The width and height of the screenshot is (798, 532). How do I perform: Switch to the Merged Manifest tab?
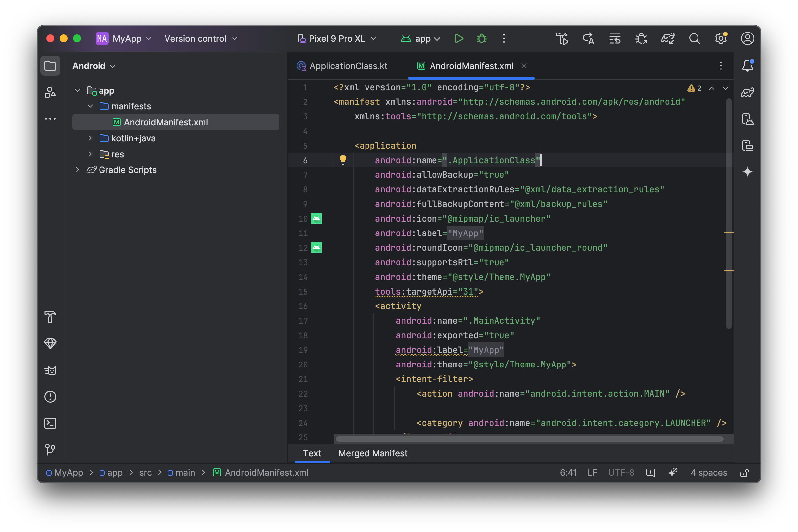click(372, 453)
